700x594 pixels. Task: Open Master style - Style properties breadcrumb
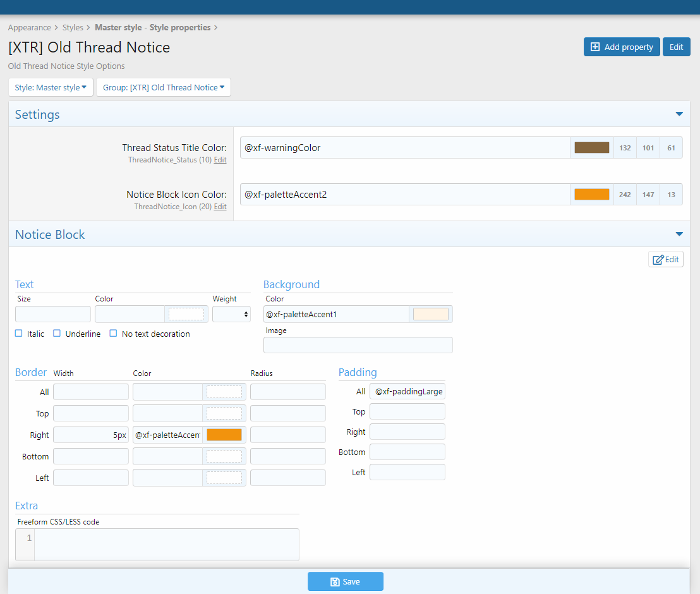(152, 28)
